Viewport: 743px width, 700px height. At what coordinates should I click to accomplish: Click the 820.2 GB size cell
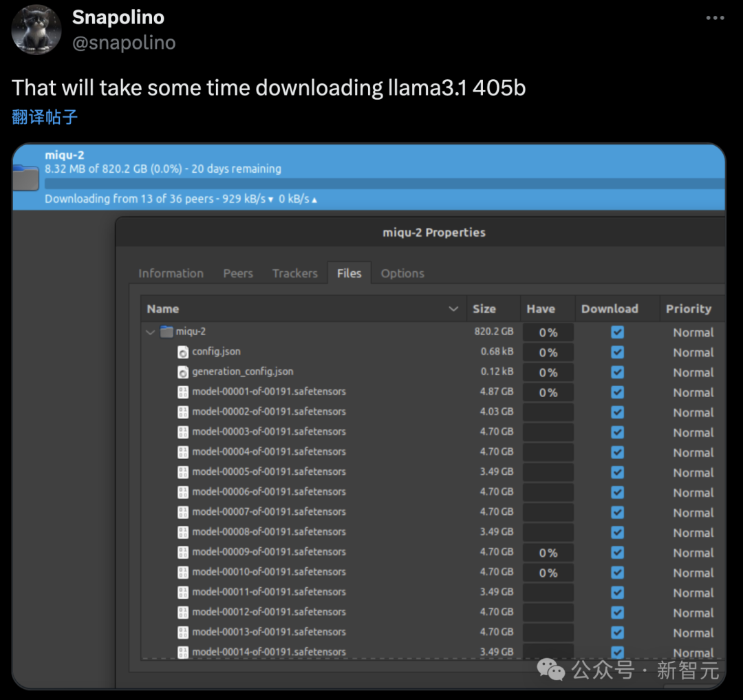coord(494,331)
